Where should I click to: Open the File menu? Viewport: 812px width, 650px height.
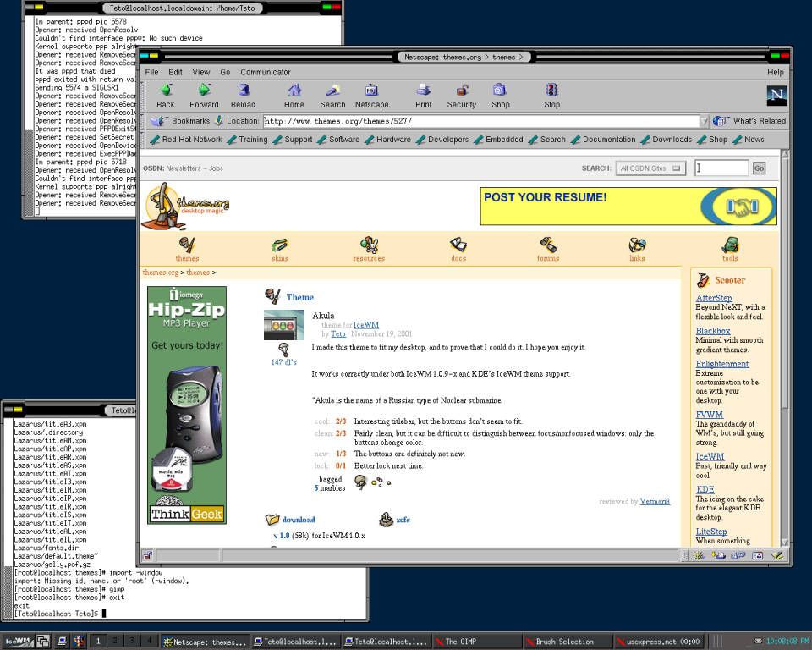coord(151,72)
